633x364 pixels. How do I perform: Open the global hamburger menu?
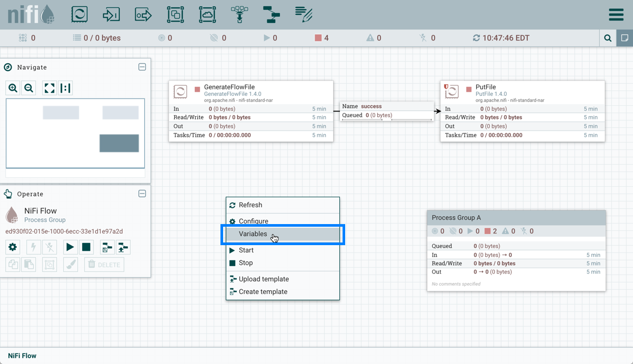click(616, 15)
